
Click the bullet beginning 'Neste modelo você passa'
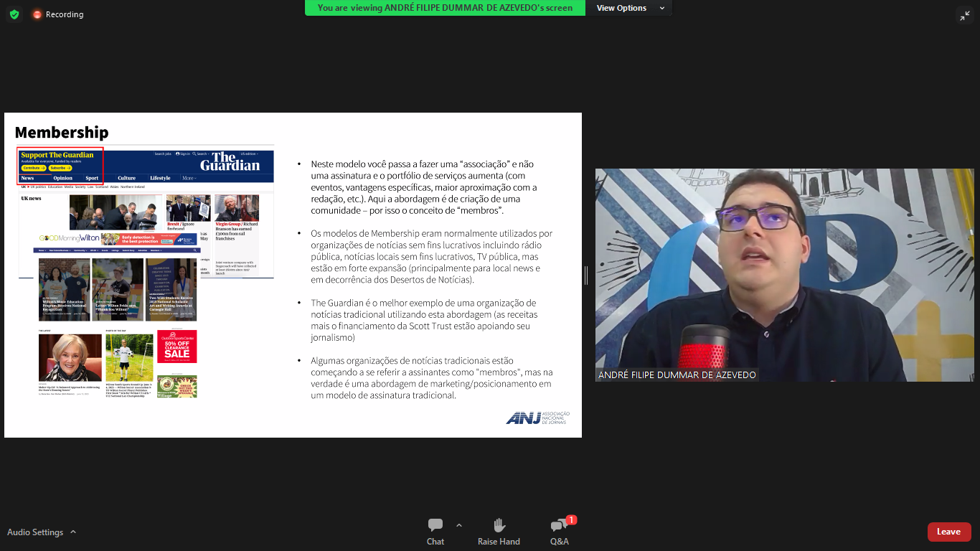424,187
